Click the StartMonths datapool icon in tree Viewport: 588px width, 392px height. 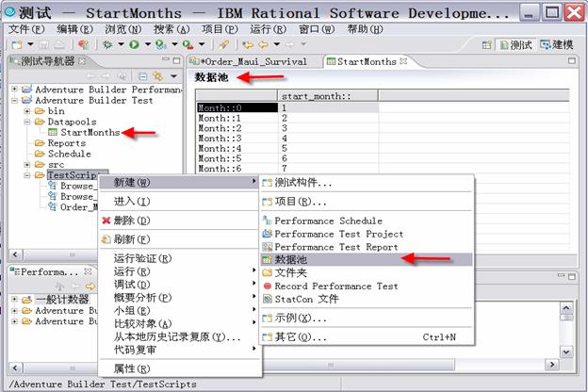(53, 133)
